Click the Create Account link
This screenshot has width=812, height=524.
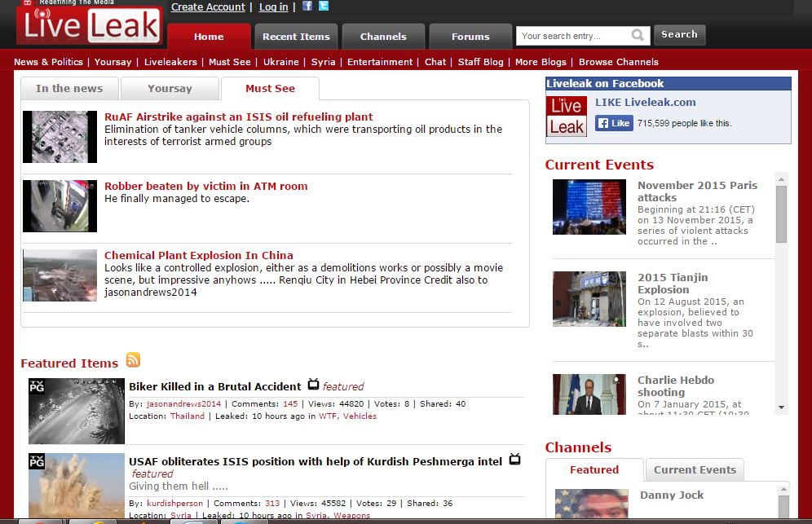tap(207, 7)
